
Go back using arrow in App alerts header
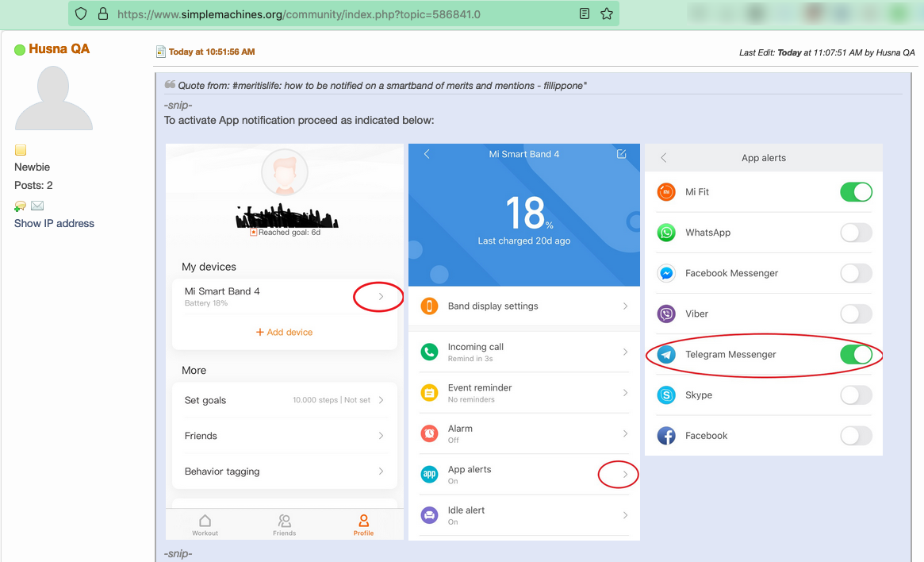pyautogui.click(x=664, y=158)
